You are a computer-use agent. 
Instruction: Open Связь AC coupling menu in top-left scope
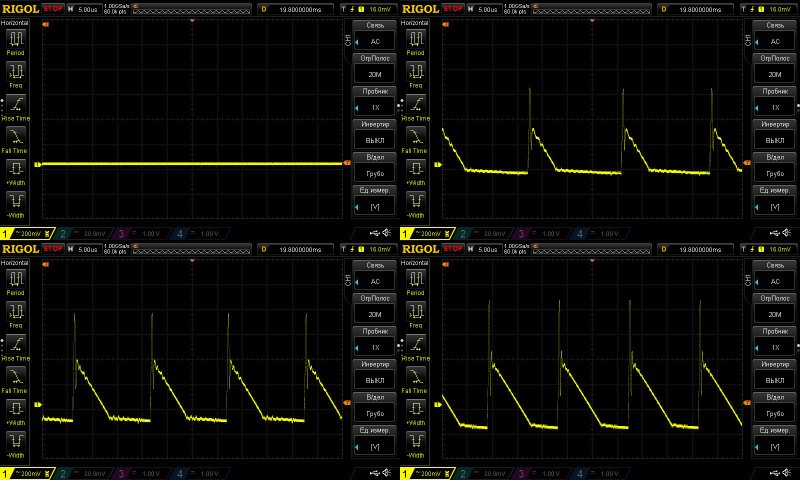tap(375, 35)
